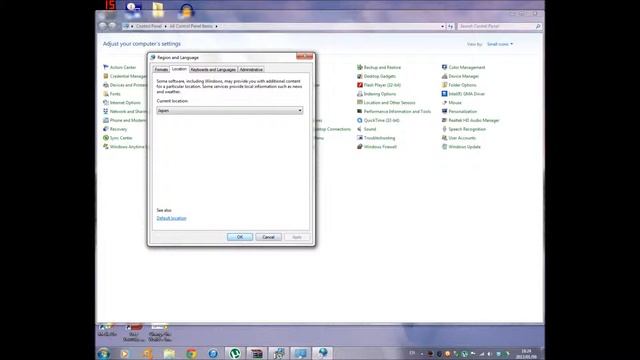Switch to the Administrative tab
The width and height of the screenshot is (640, 360).
tap(251, 70)
